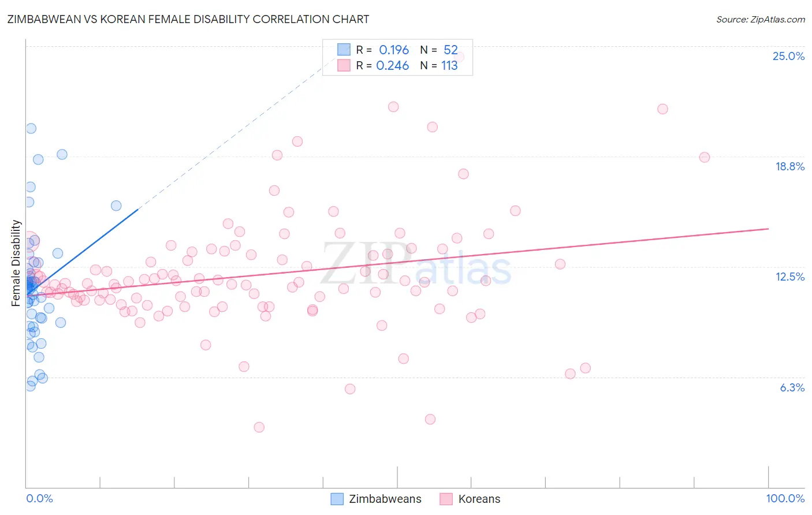The width and height of the screenshot is (812, 515).
Task: Toggle the Zimbabweans series legend label
Action: 385,499
